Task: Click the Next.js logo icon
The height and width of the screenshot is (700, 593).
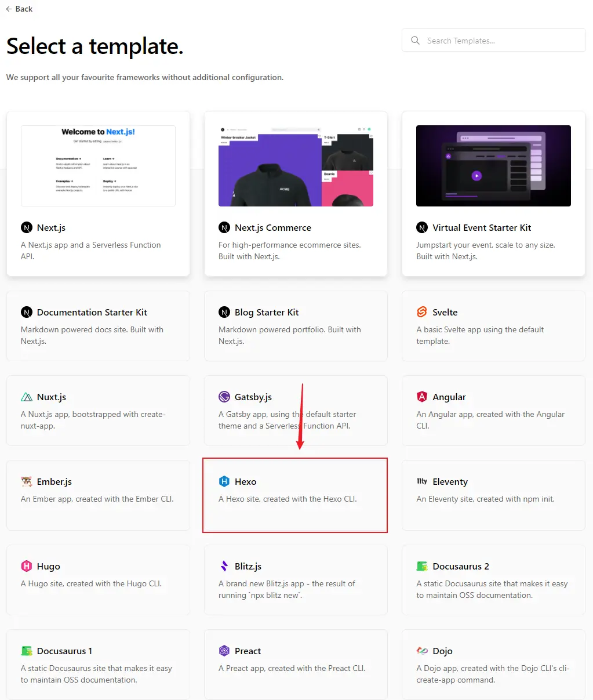Action: [x=27, y=227]
